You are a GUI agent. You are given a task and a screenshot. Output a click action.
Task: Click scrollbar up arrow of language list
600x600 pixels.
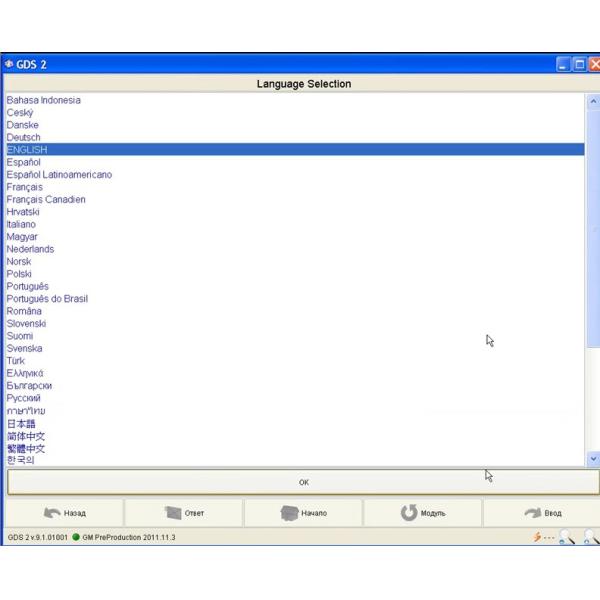593,101
